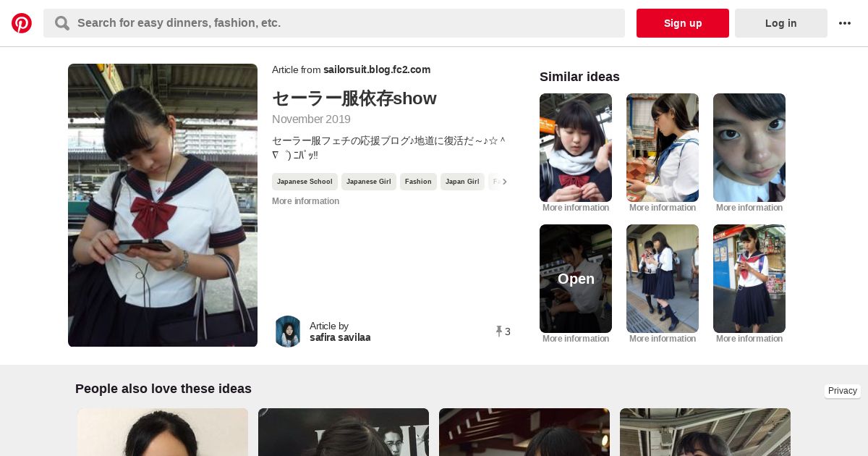Select the Japan Girl tag
868x456 pixels.
tap(462, 182)
